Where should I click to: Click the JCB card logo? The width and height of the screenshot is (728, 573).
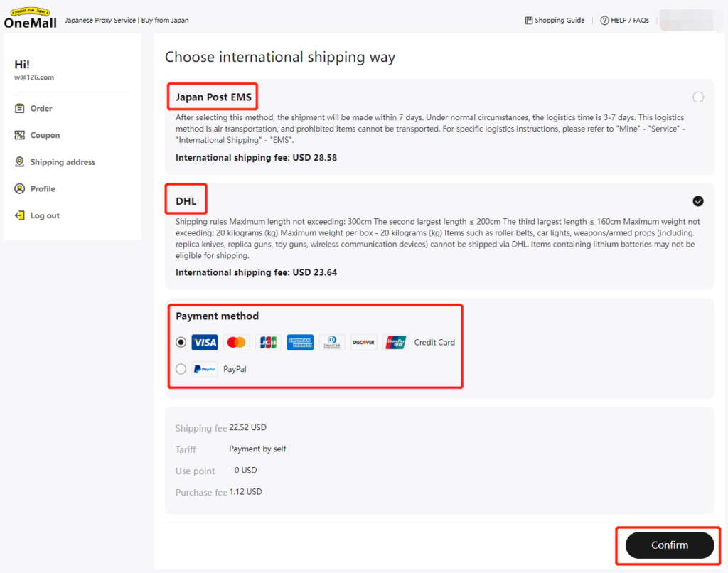pyautogui.click(x=268, y=342)
